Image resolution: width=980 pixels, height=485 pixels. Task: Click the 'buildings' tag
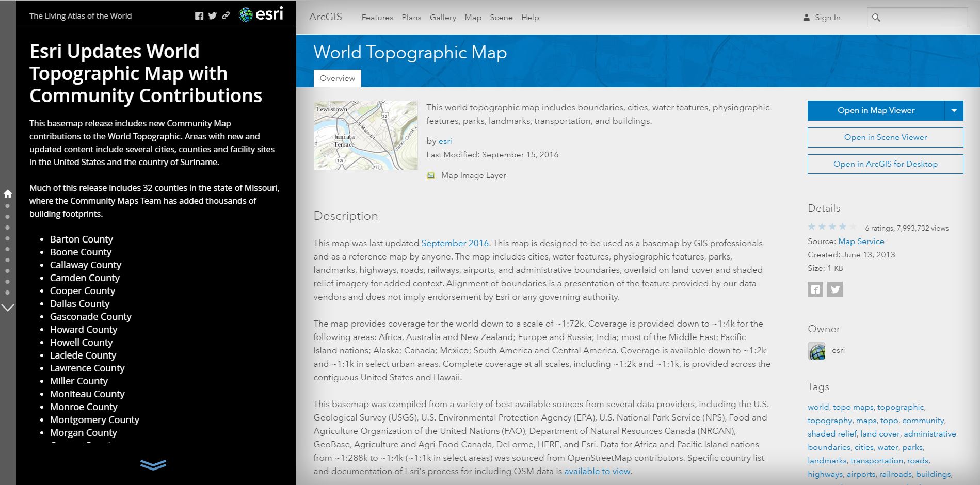point(933,474)
